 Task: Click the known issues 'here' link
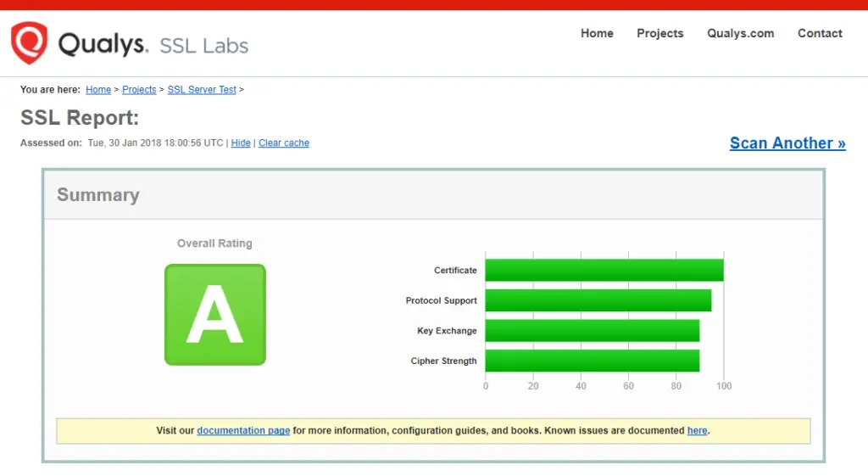(697, 431)
